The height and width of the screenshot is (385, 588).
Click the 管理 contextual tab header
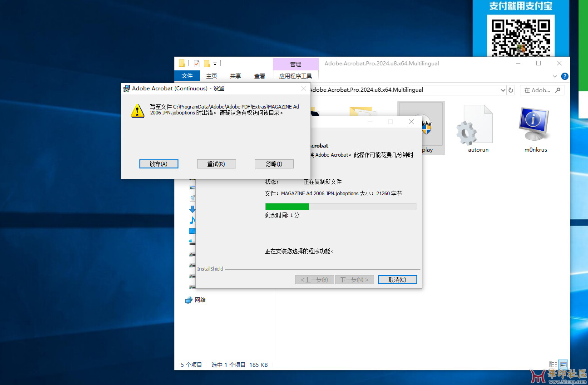pos(296,64)
